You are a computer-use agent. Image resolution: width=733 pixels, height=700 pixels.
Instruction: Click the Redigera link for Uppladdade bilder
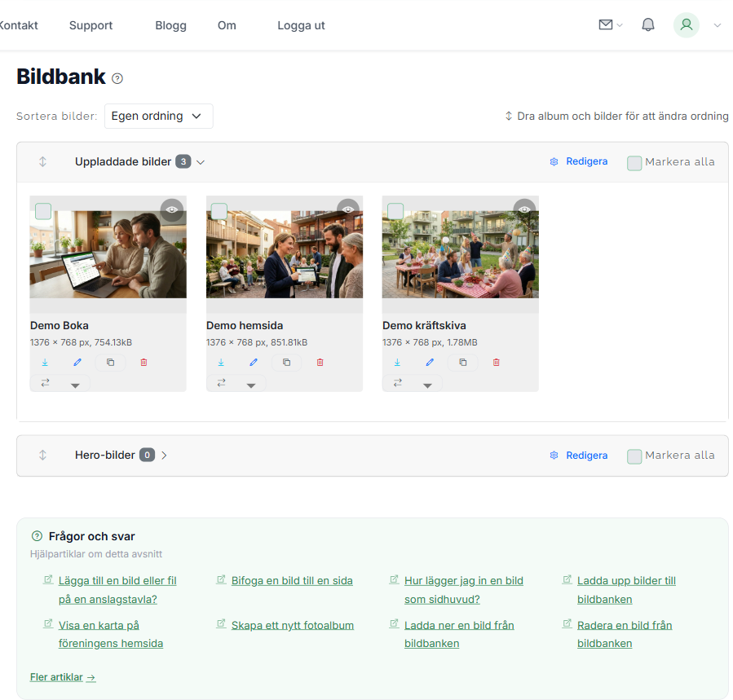[585, 161]
